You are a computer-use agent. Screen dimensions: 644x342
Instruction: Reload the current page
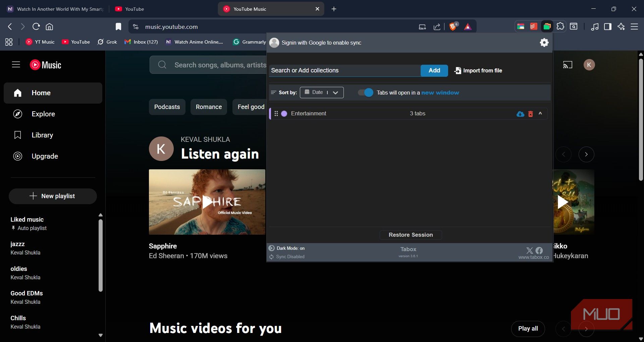click(x=36, y=26)
